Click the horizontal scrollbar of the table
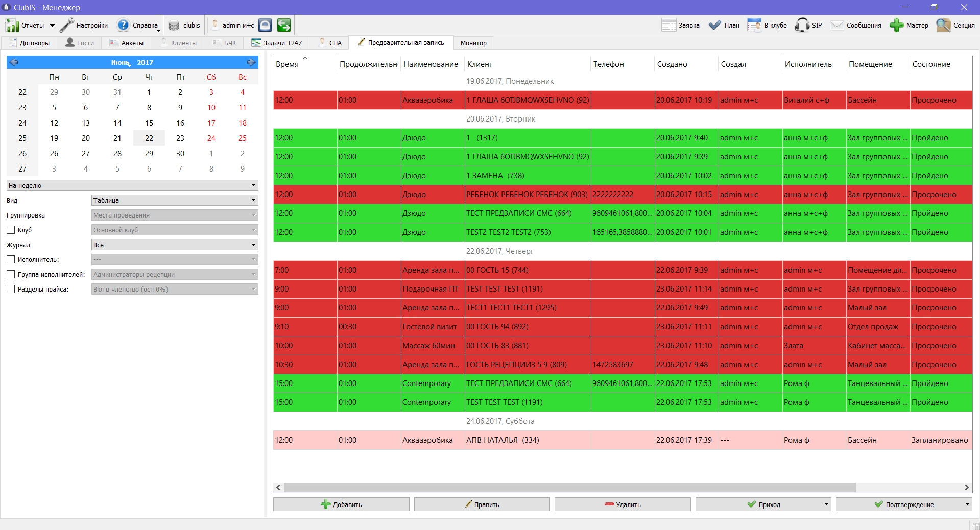Image resolution: width=980 pixels, height=530 pixels. (x=622, y=487)
